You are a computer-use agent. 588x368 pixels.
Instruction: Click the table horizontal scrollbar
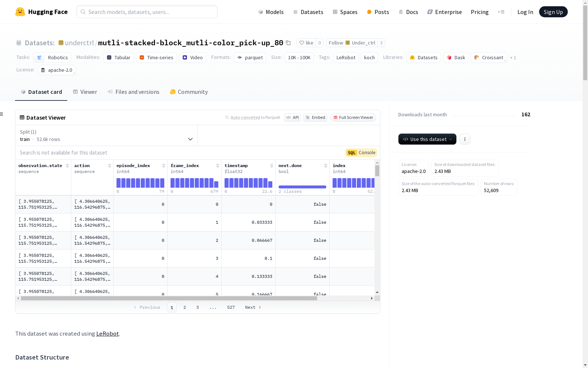pos(169,298)
